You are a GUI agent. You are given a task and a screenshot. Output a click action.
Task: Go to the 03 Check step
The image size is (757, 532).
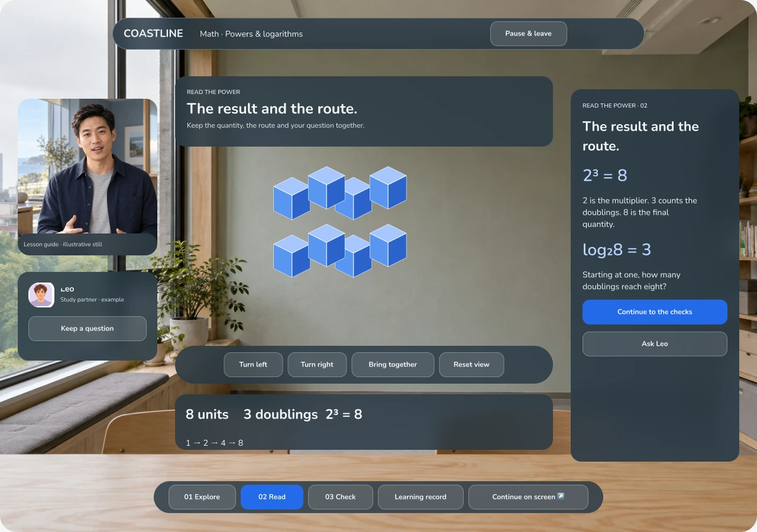tap(341, 497)
